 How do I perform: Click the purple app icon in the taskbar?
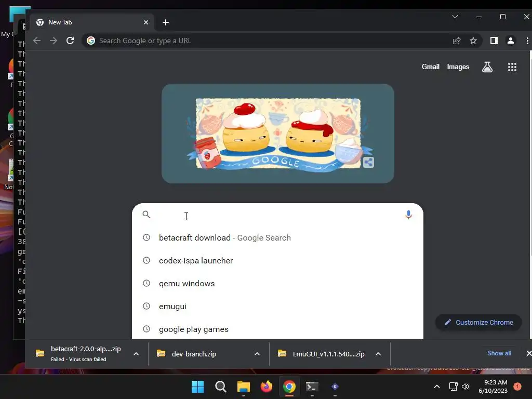click(x=335, y=387)
